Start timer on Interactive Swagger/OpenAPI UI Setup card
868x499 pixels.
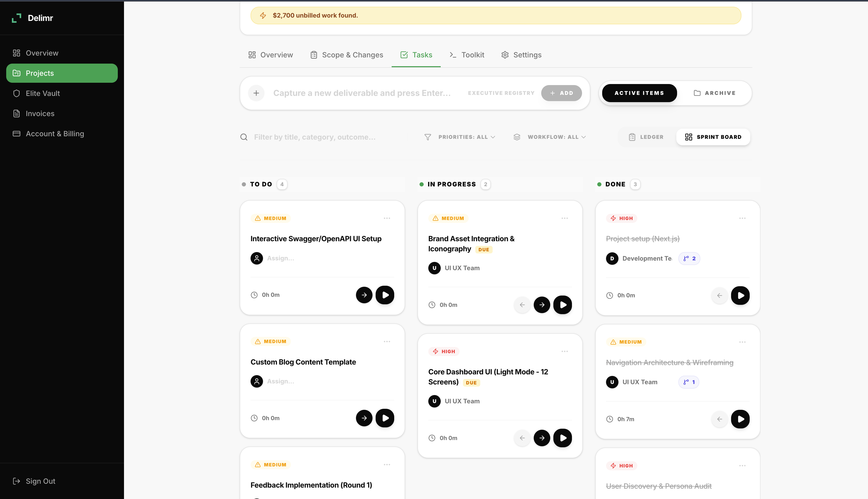(385, 295)
